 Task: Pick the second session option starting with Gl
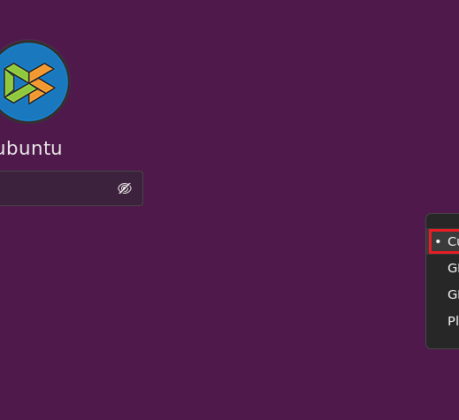click(x=443, y=294)
